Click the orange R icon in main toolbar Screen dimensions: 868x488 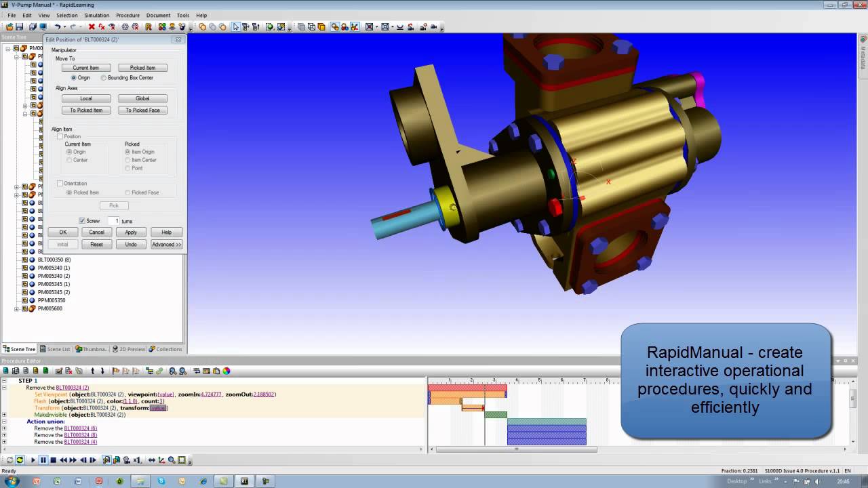tap(149, 27)
